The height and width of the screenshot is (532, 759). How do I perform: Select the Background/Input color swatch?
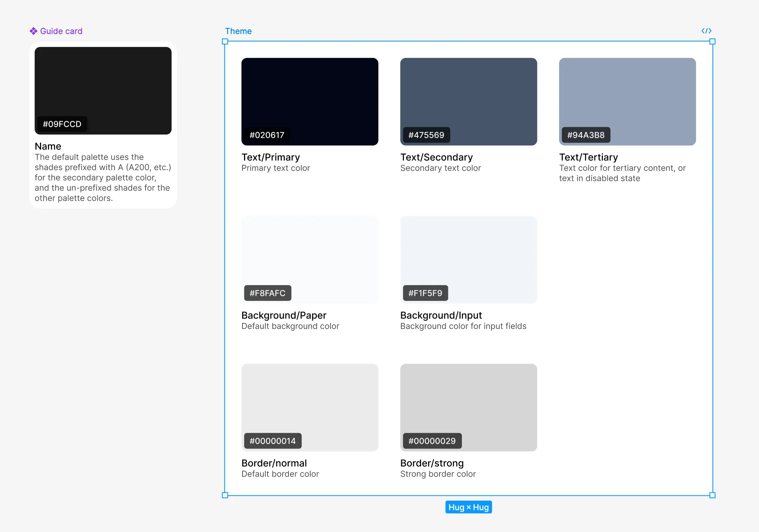[469, 260]
